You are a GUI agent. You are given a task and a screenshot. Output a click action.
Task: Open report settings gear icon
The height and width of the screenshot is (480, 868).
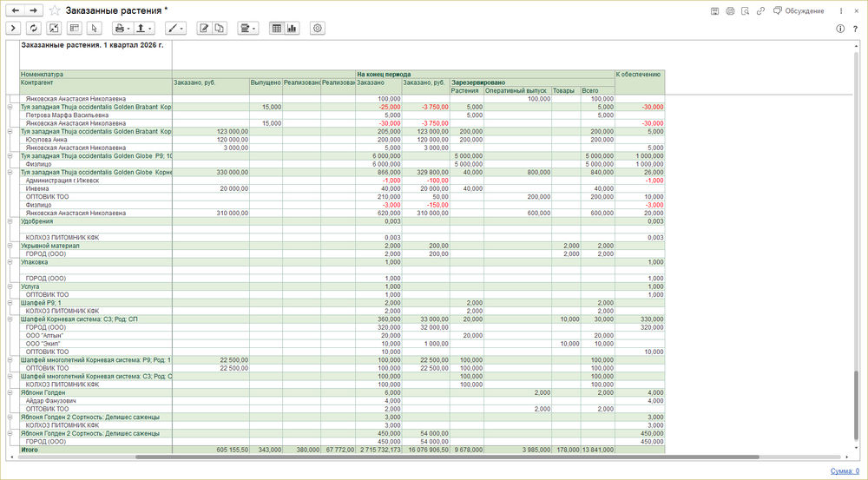click(x=318, y=29)
